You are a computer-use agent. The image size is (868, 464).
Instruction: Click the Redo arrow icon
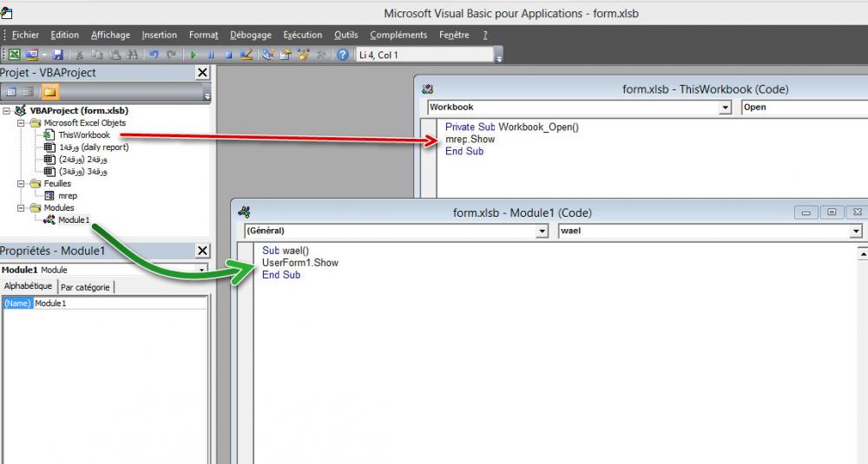point(171,55)
